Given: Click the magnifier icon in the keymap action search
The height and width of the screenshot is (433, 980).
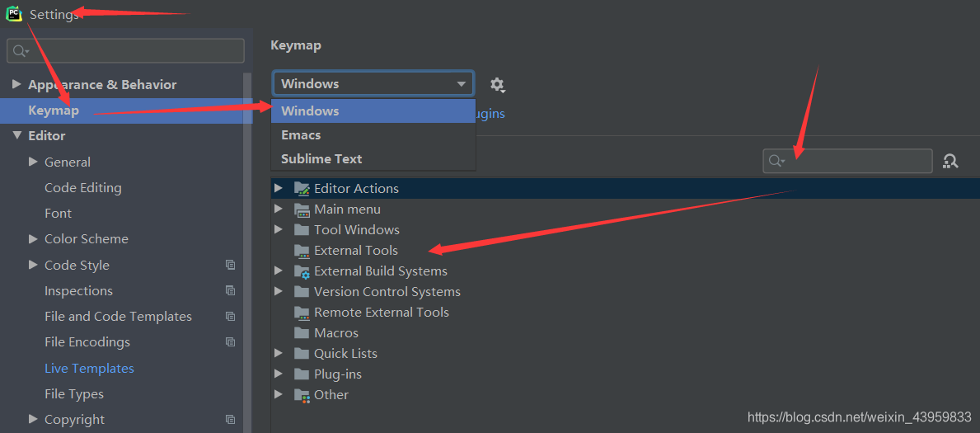Looking at the screenshot, I should pyautogui.click(x=776, y=162).
